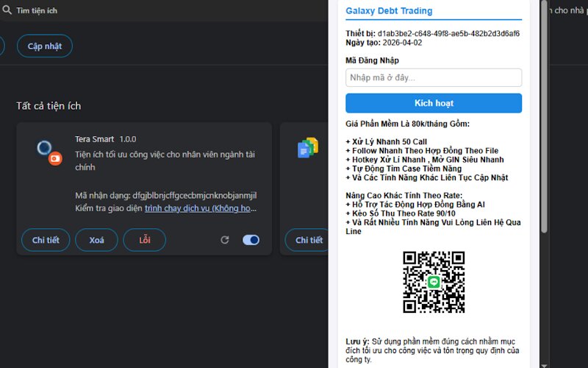Open Chi tiết of second extension card

[307, 240]
